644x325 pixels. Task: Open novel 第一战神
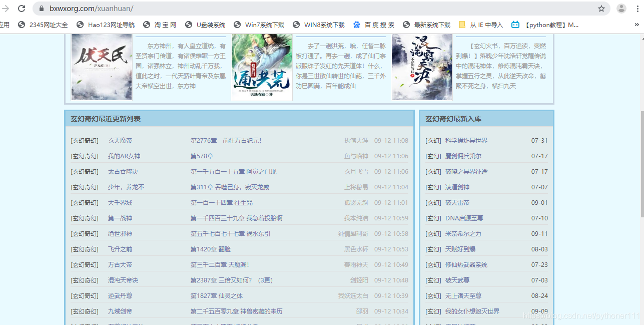[x=120, y=218]
